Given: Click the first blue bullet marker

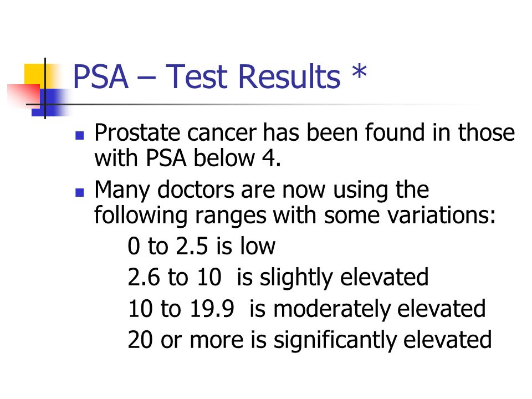Looking at the screenshot, I should 79,136.
